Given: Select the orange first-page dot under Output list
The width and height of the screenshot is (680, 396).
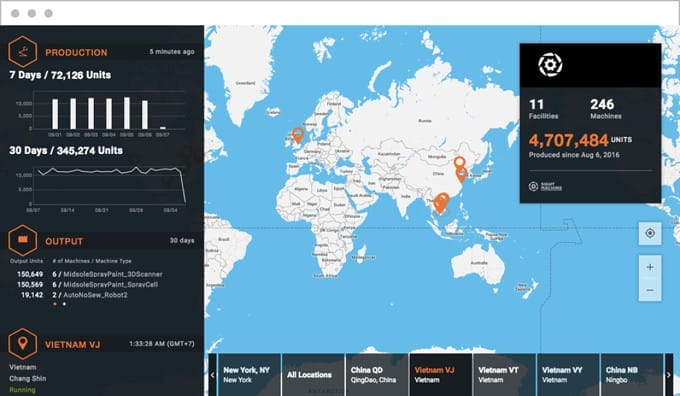Looking at the screenshot, I should 55,304.
